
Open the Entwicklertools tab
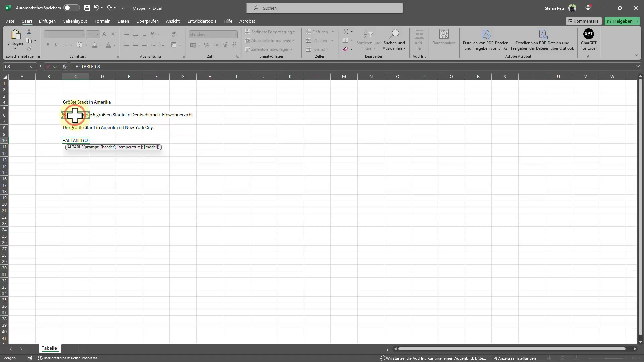tap(202, 21)
